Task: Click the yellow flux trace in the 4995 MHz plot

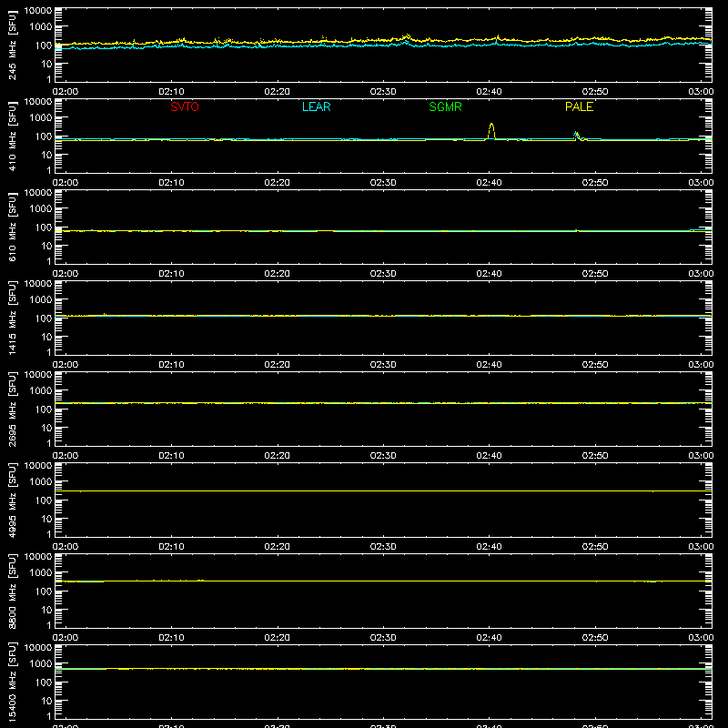Action: coord(383,490)
